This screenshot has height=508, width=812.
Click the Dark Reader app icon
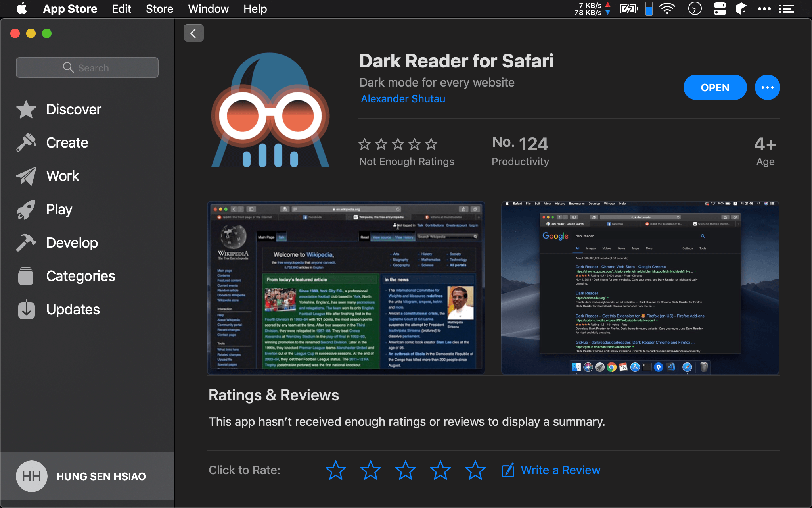[270, 110]
